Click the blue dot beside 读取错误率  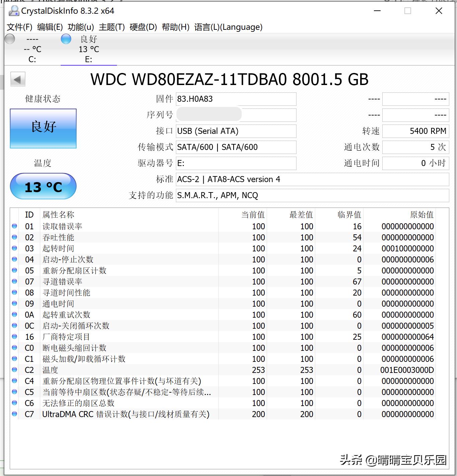tap(14, 226)
